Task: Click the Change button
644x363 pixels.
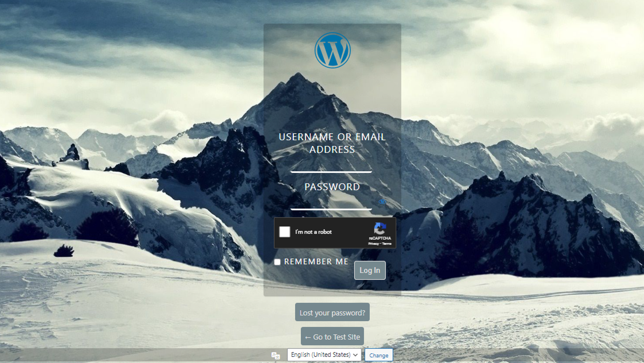Action: click(x=379, y=355)
